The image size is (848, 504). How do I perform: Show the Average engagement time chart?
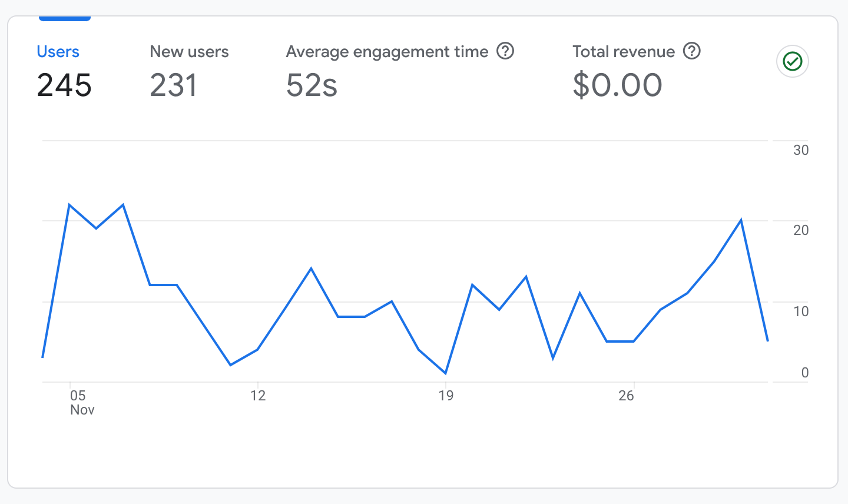pyautogui.click(x=387, y=52)
